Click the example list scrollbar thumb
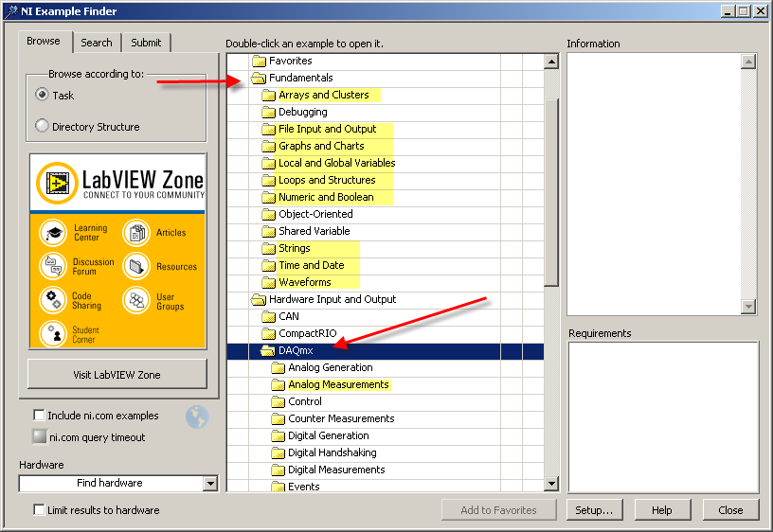This screenshot has width=773, height=532. tap(551, 192)
